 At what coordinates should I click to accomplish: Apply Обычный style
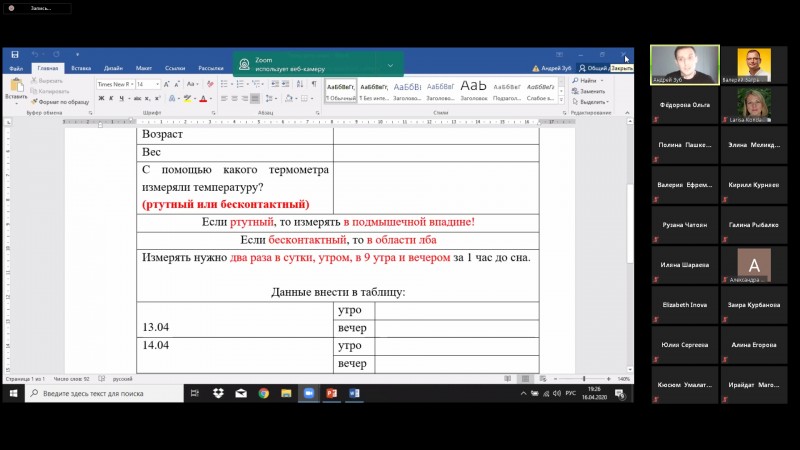coord(341,91)
